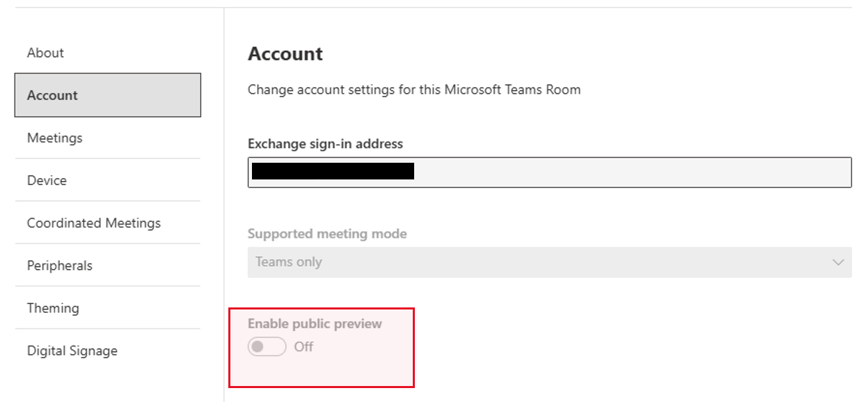Switch to Coordinated Meetings settings
The image size is (868, 402).
(94, 223)
